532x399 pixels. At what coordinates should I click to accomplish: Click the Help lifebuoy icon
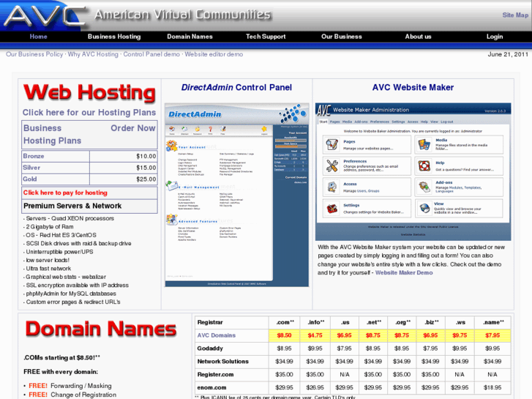(424, 165)
